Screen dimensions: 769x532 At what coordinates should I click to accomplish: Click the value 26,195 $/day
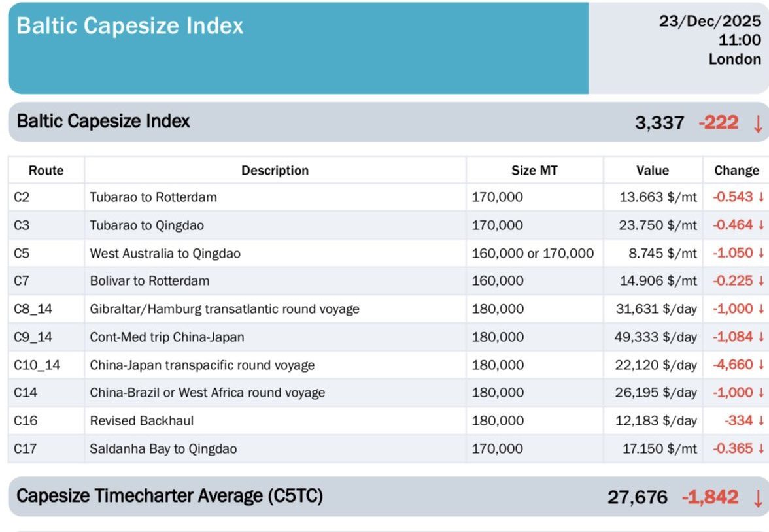click(657, 393)
